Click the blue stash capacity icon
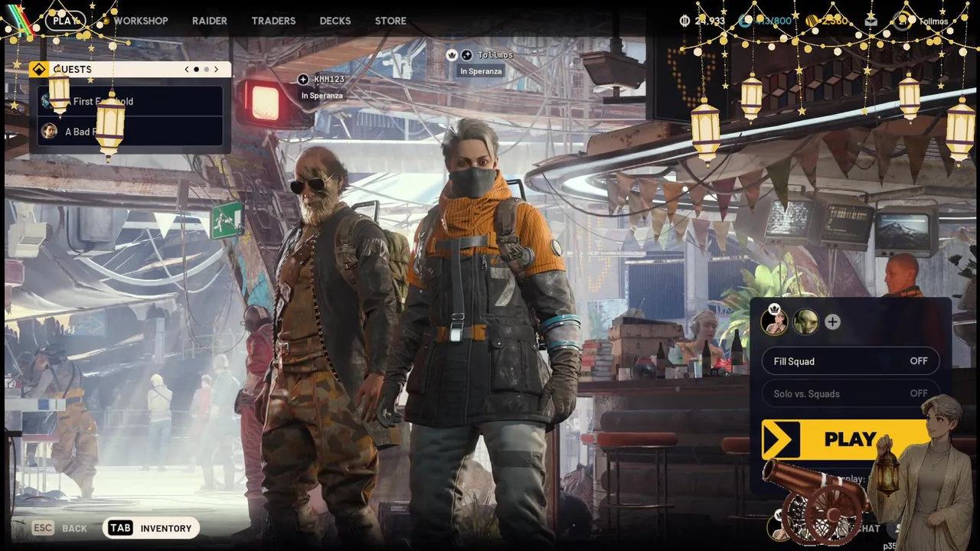The height and width of the screenshot is (551, 980). click(745, 21)
